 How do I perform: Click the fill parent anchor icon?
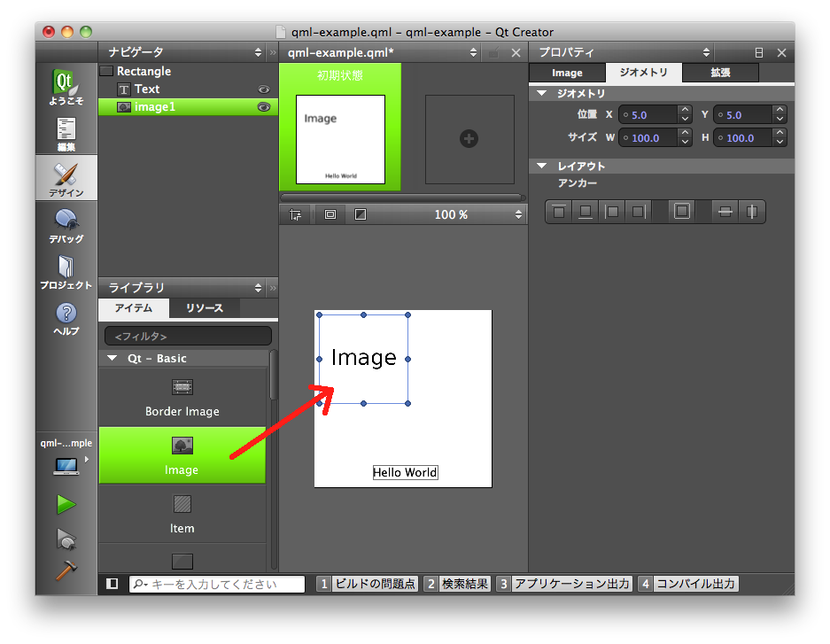tap(681, 212)
